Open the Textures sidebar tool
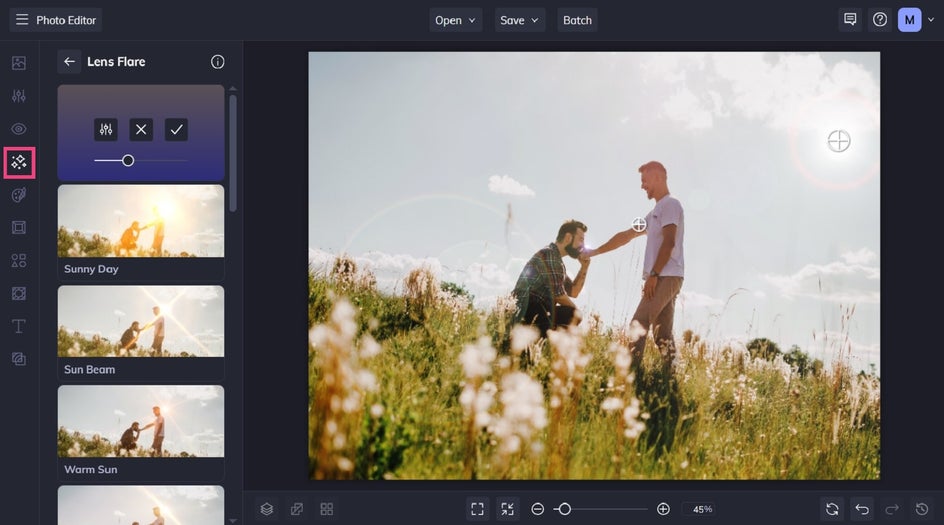Screen dimensions: 944x525 pos(19,293)
